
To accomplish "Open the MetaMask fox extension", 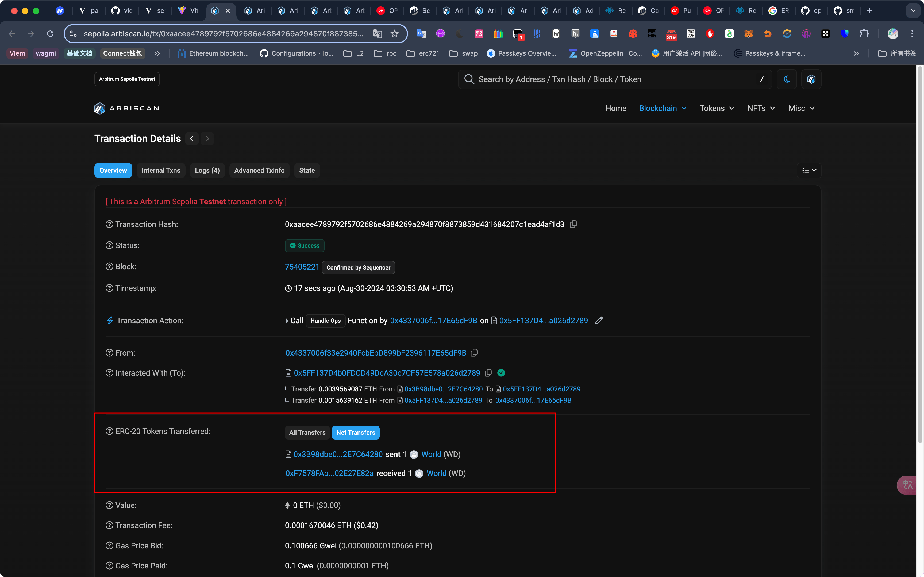I will coord(749,34).
